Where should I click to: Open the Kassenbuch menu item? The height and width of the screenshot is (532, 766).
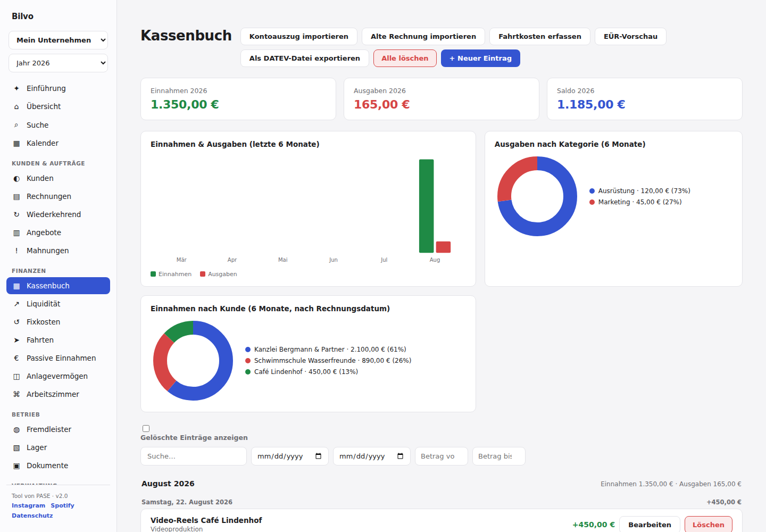[59, 286]
